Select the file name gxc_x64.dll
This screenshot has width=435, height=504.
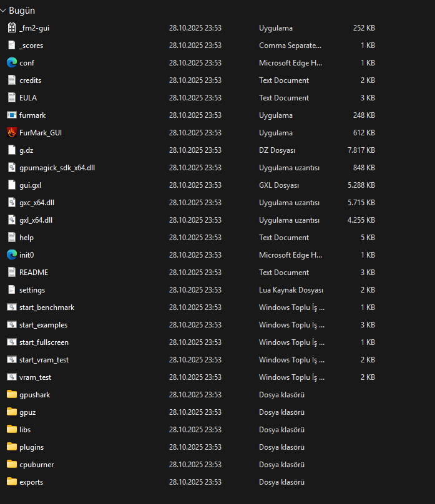click(37, 203)
